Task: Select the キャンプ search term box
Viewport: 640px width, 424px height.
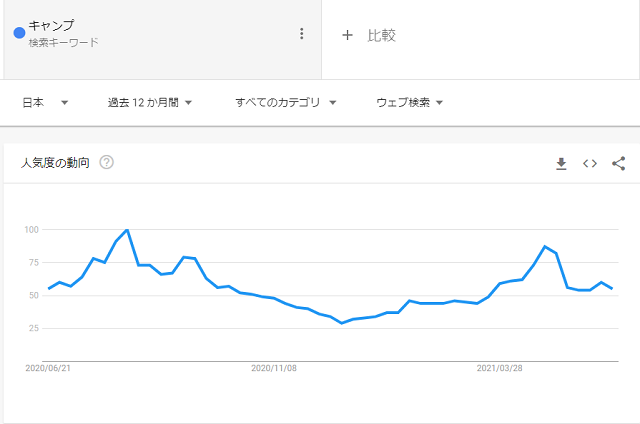Action: 162,39
